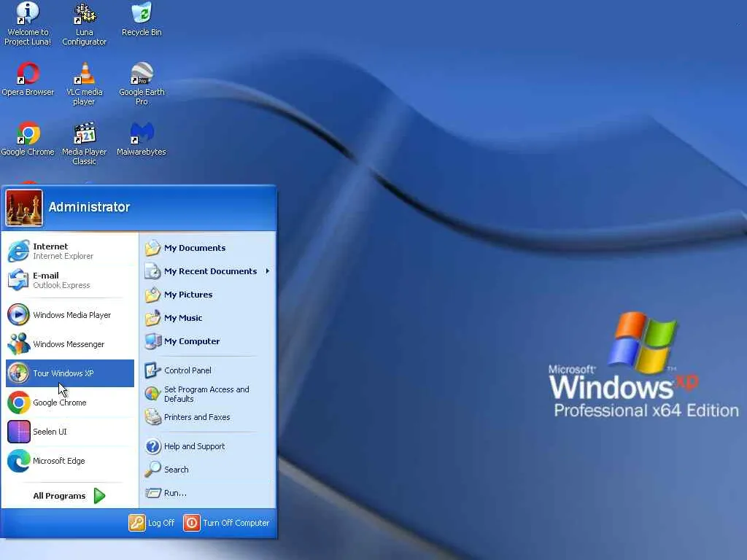
Task: Click the Outlook Express envelope icon
Action: (18, 280)
